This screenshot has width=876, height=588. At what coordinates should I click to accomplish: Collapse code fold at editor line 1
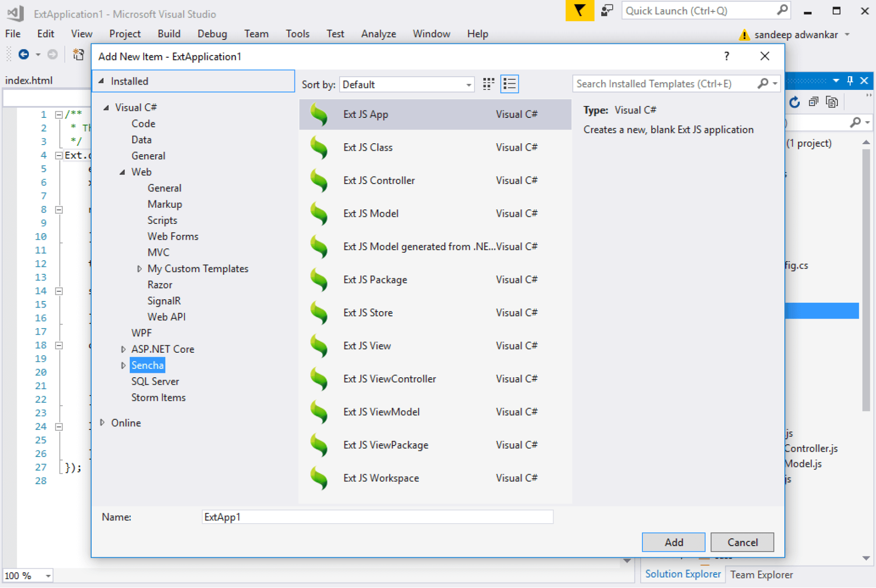coord(59,115)
